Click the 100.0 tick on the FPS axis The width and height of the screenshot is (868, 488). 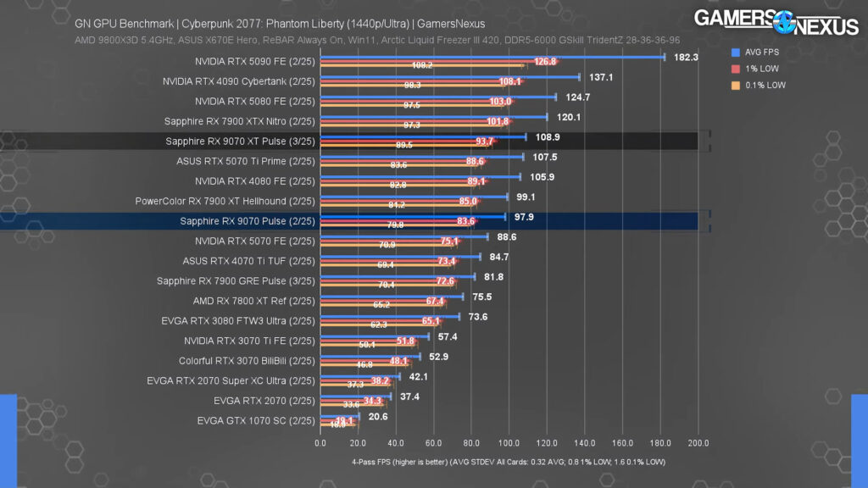click(x=509, y=442)
